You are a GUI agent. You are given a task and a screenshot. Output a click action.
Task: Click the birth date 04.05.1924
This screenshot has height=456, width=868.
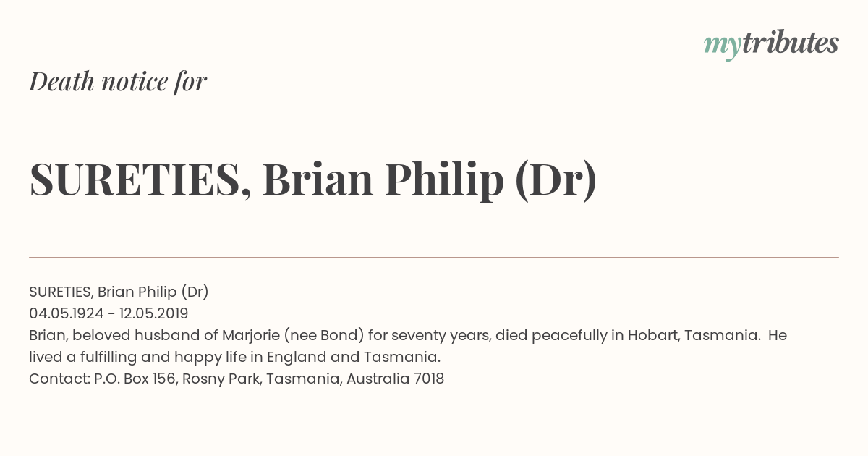[67, 313]
